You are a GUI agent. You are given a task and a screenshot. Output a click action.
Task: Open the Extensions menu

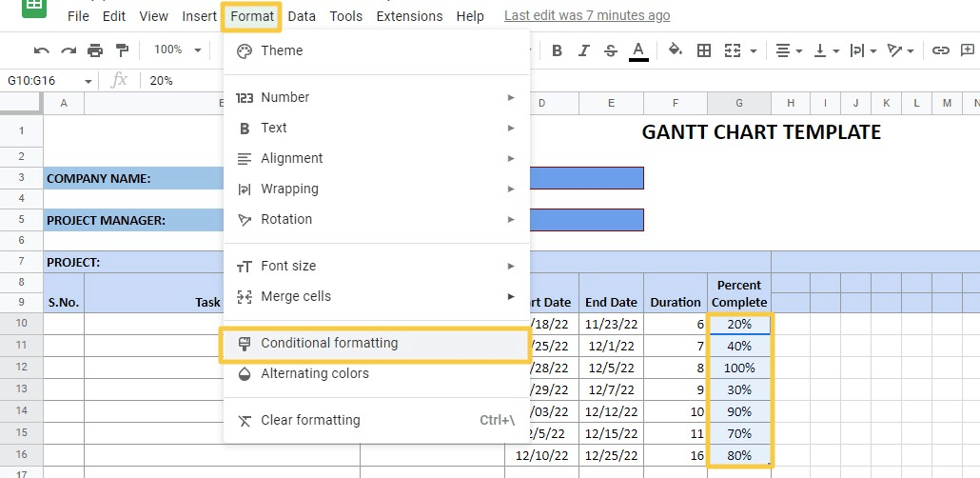click(x=409, y=16)
